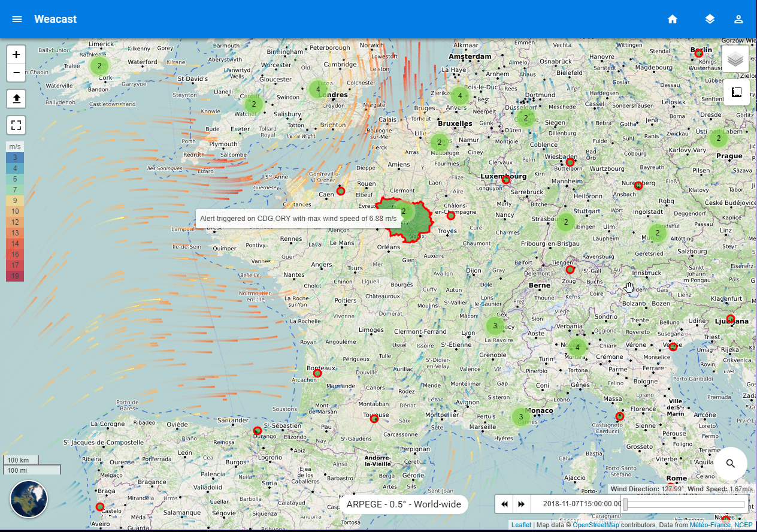Open the Météo-France data link
The height and width of the screenshot is (532, 757).
(x=710, y=525)
